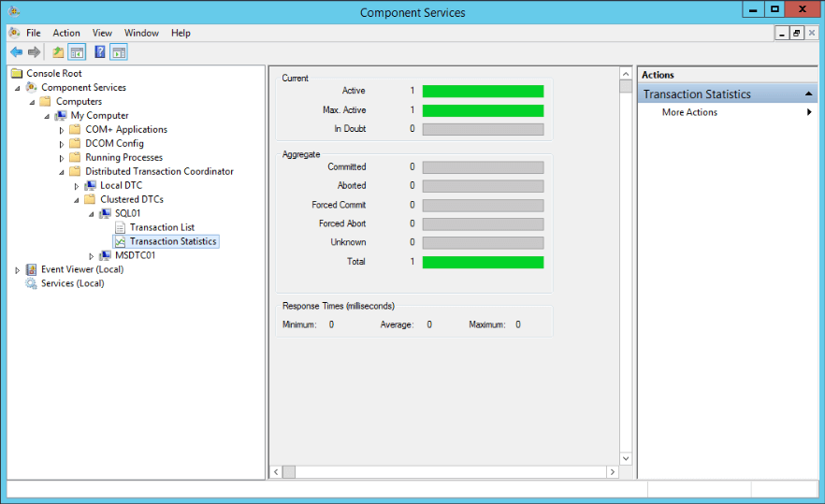Open the Action menu
825x504 pixels.
pos(66,33)
